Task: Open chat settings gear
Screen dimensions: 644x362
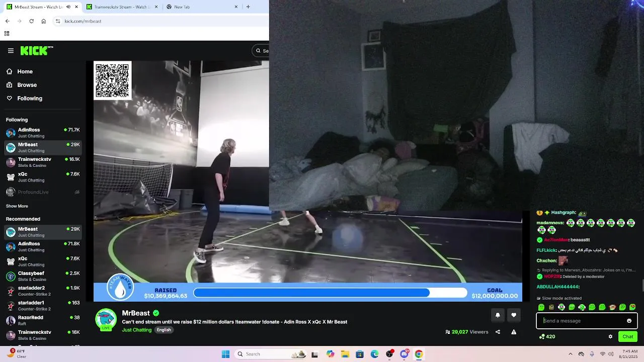Action: [610, 336]
